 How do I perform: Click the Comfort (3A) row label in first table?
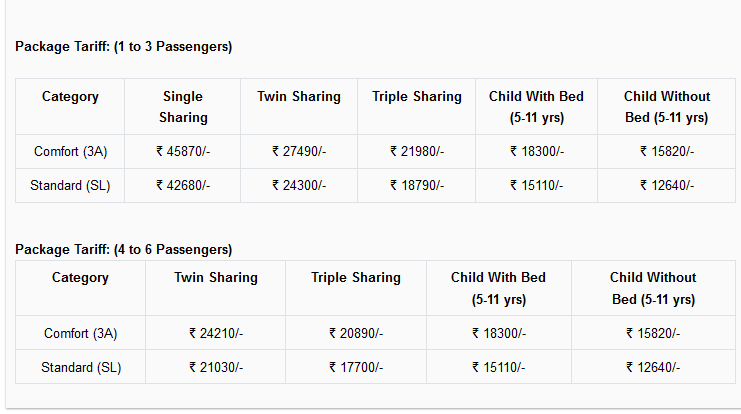(x=70, y=151)
